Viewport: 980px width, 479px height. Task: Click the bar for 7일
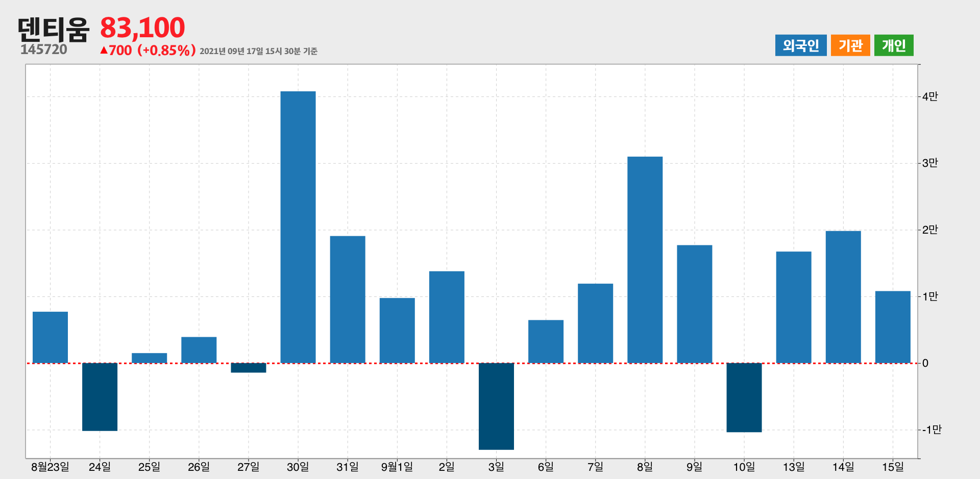(595, 323)
